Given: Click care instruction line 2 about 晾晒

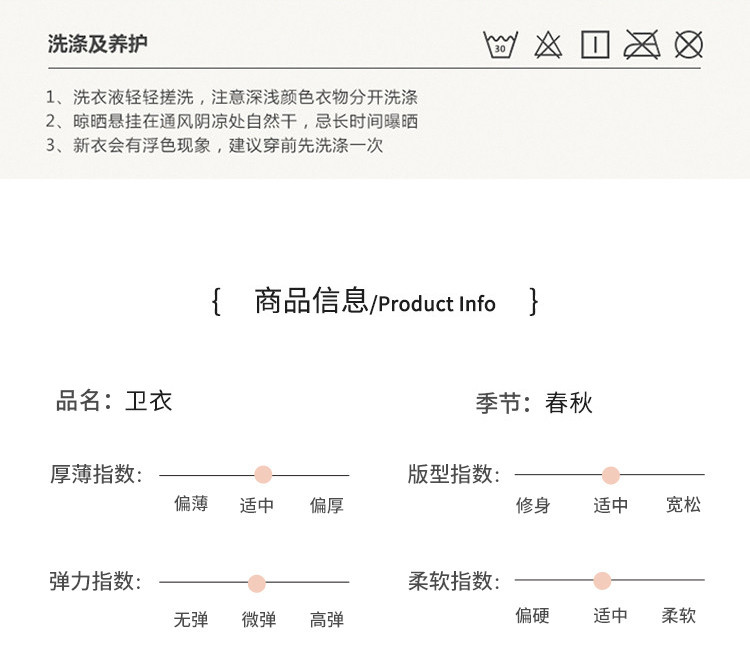Looking at the screenshot, I should 232,121.
